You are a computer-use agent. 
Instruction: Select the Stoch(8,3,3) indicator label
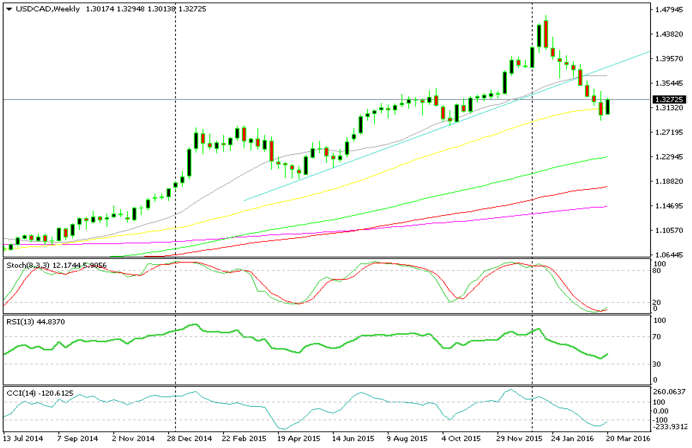pyautogui.click(x=28, y=265)
